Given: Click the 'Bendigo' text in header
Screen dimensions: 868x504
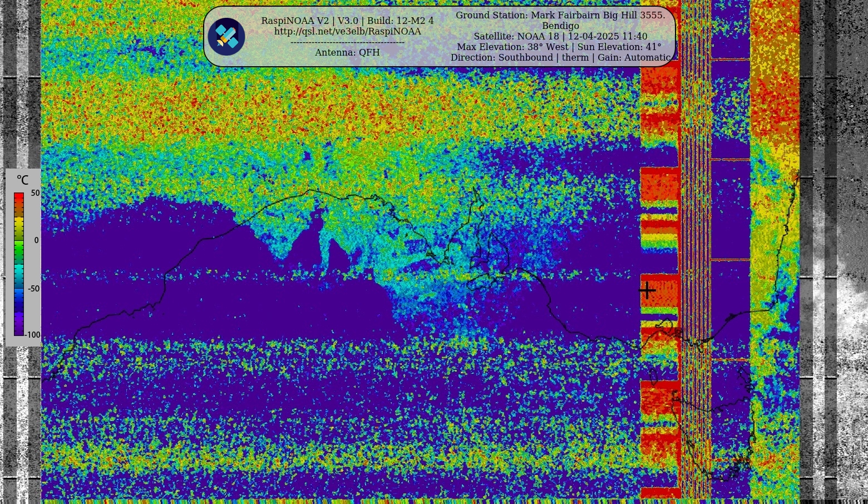Looking at the screenshot, I should [560, 26].
